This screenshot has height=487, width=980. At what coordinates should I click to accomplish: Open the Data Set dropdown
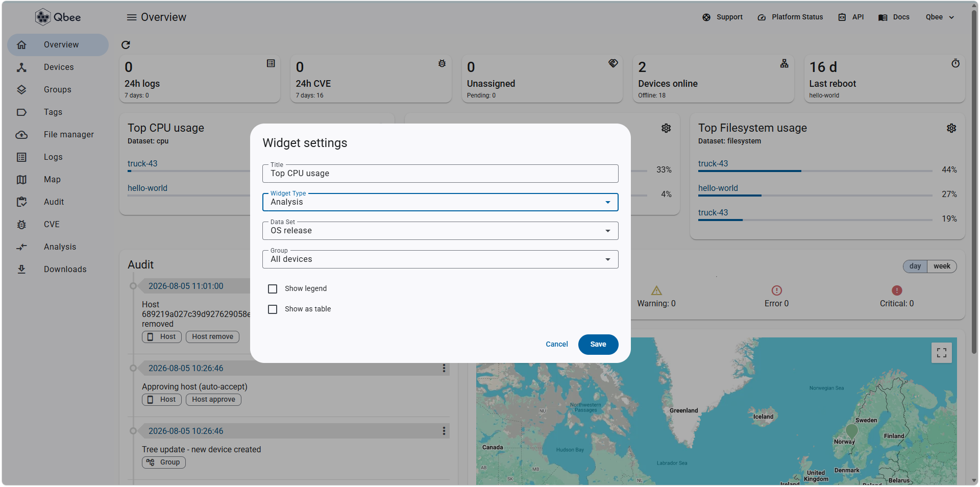point(440,231)
